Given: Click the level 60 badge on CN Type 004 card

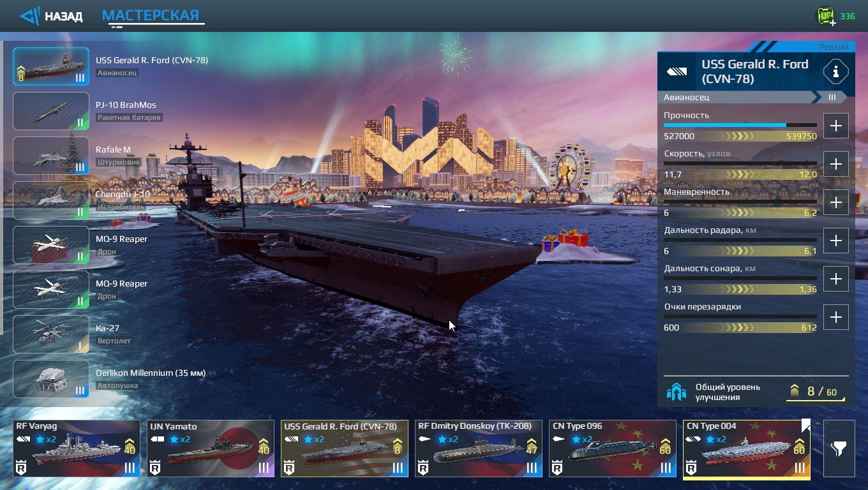Looking at the screenshot, I should click(x=800, y=447).
